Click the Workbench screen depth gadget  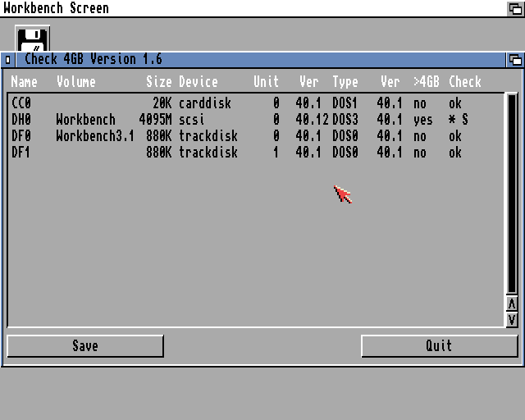pos(515,8)
